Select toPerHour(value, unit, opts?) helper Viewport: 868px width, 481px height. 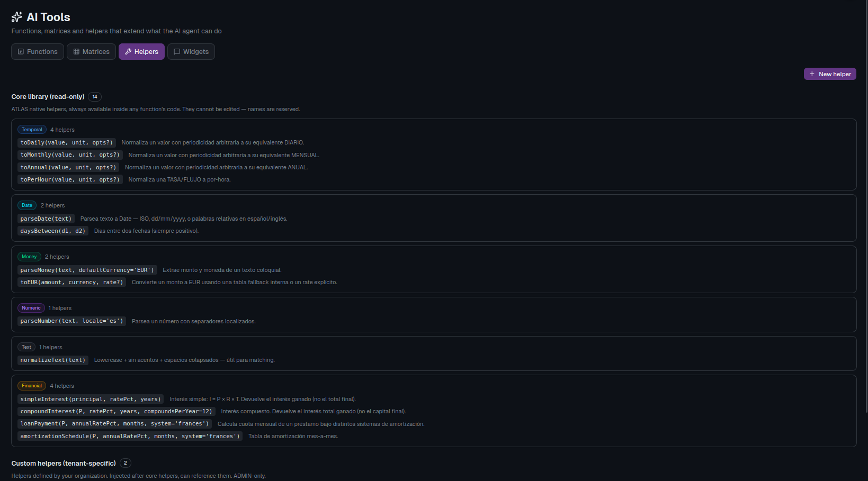[x=70, y=180]
